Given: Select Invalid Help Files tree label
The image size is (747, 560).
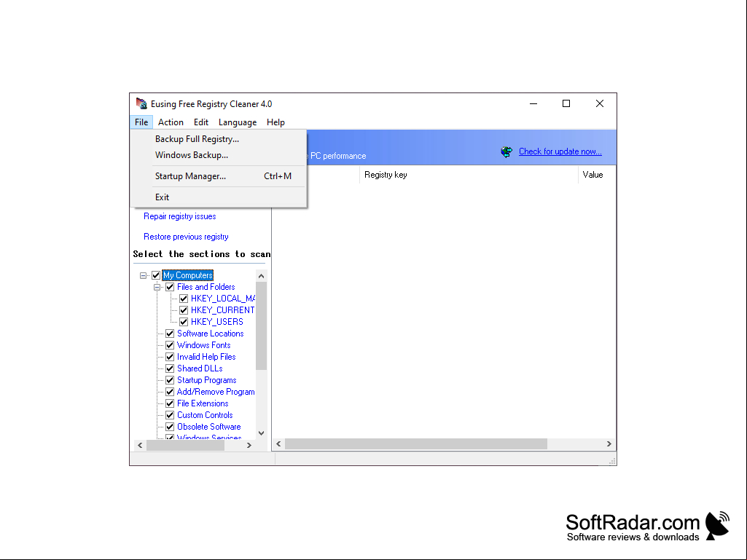Looking at the screenshot, I should [206, 357].
